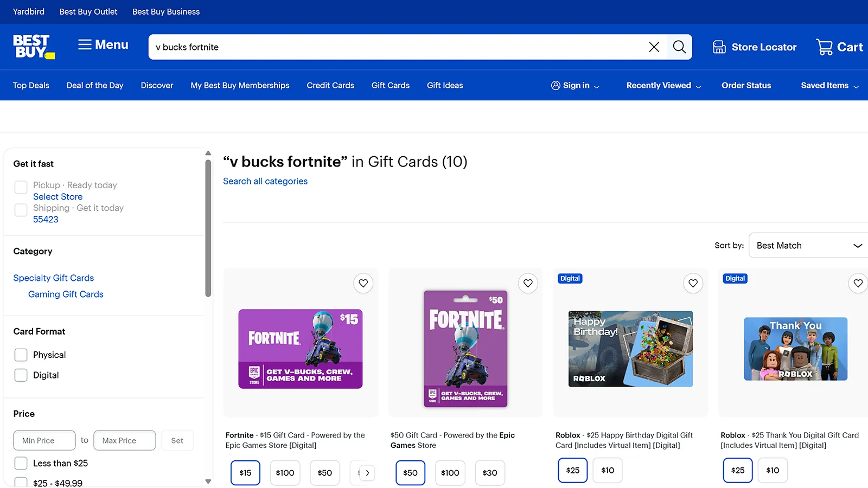
Task: Clear the search field using the X icon
Action: tap(653, 47)
